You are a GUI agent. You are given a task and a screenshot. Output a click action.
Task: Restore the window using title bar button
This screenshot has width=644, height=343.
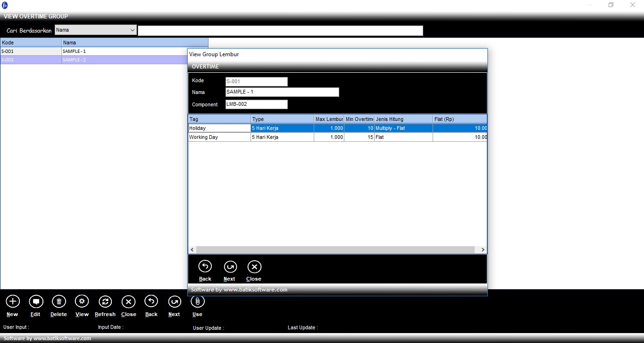pos(611,5)
